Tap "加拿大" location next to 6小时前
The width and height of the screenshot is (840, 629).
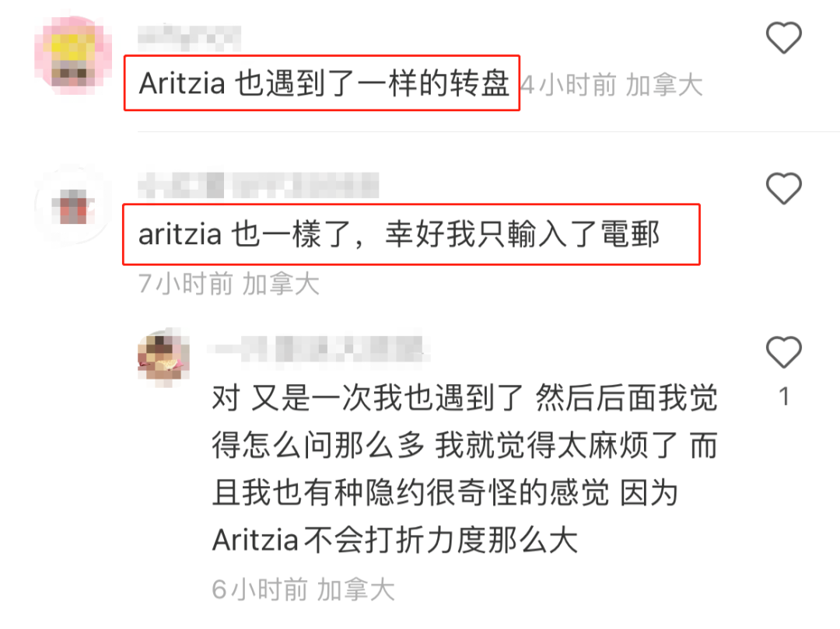click(355, 589)
